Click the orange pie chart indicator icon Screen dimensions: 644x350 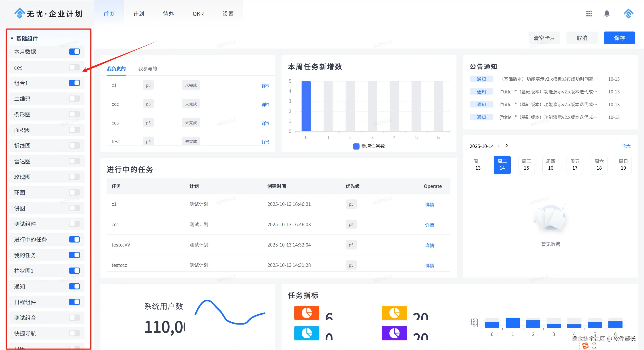(x=307, y=313)
